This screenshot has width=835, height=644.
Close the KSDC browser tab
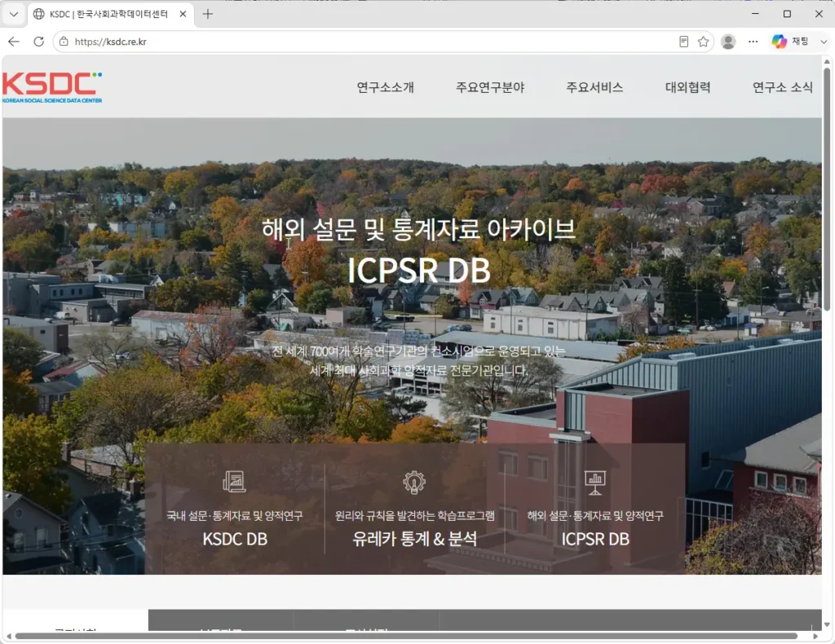183,14
